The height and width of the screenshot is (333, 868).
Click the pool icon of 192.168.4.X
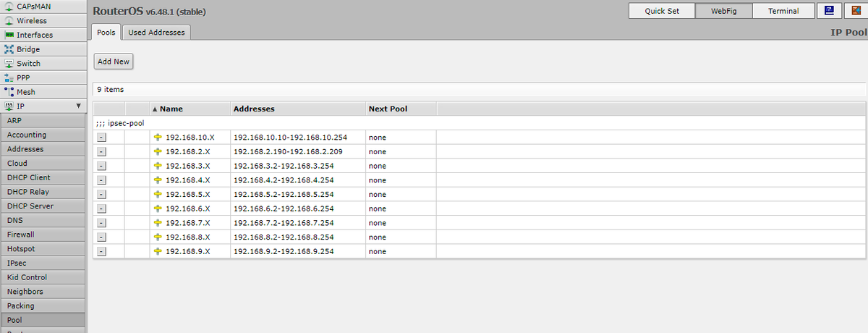click(158, 180)
